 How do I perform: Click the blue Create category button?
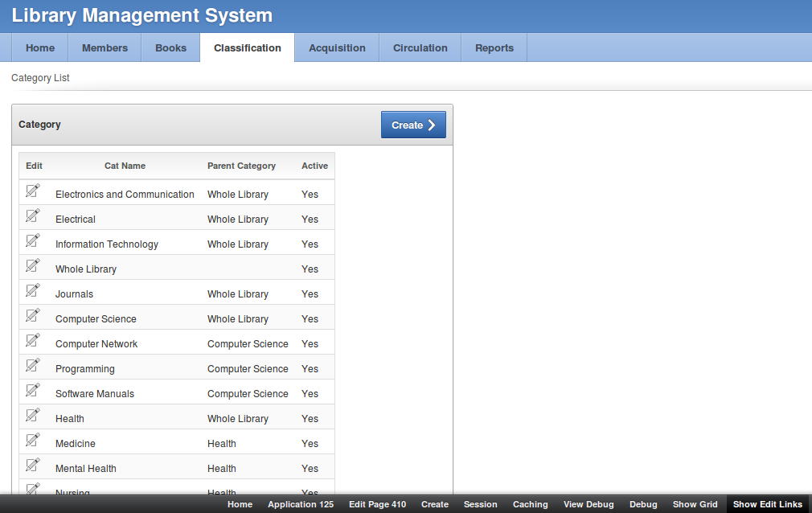[412, 125]
